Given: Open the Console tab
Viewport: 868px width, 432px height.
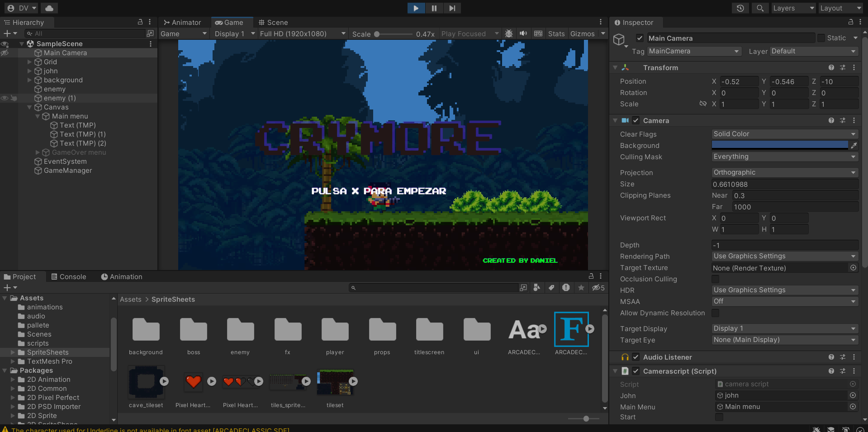Looking at the screenshot, I should coord(69,276).
